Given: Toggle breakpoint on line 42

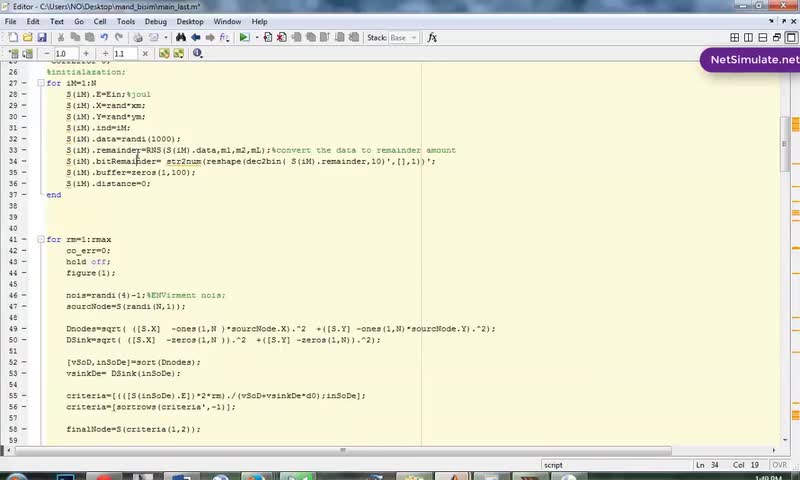Looking at the screenshot, I should 24,250.
